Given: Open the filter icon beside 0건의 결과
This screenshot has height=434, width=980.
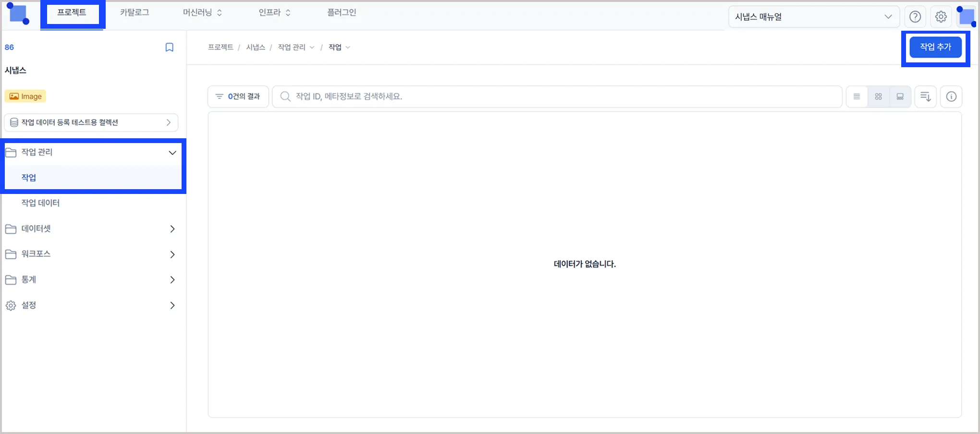Looking at the screenshot, I should coord(219,96).
